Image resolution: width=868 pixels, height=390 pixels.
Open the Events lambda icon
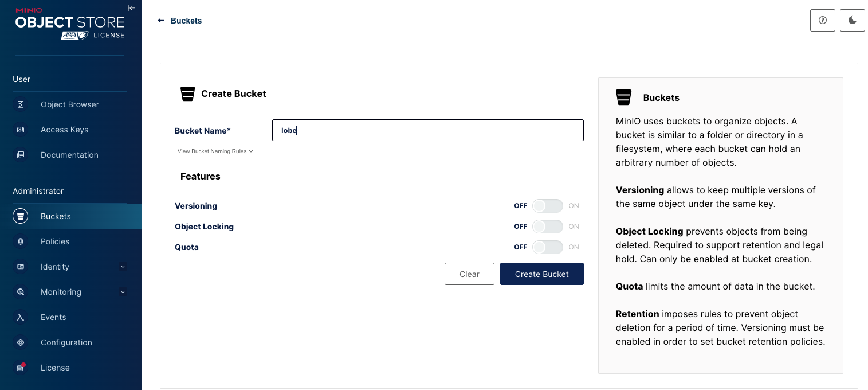[21, 317]
